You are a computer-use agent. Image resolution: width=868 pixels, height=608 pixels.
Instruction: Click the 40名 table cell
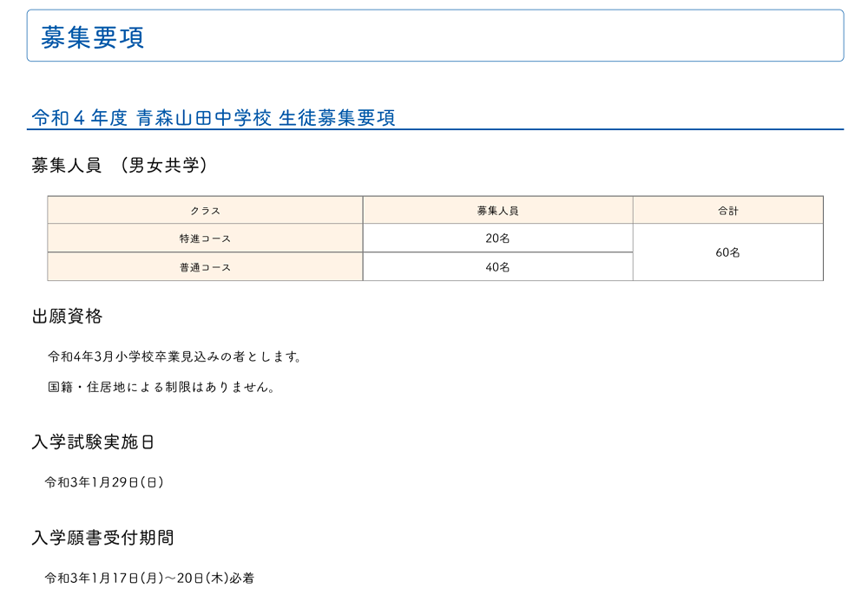click(497, 267)
